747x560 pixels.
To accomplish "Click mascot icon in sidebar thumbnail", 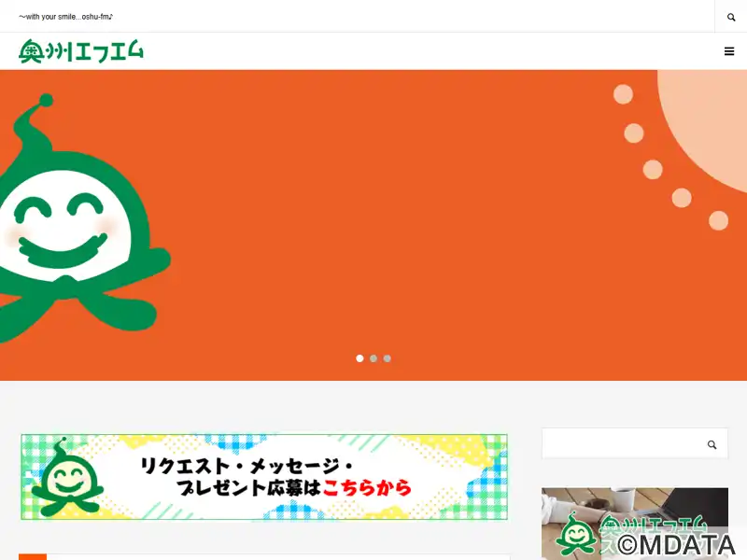I will point(576,535).
